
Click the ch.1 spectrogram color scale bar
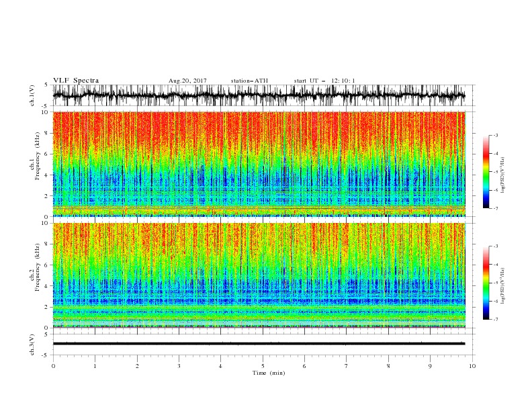click(x=486, y=172)
